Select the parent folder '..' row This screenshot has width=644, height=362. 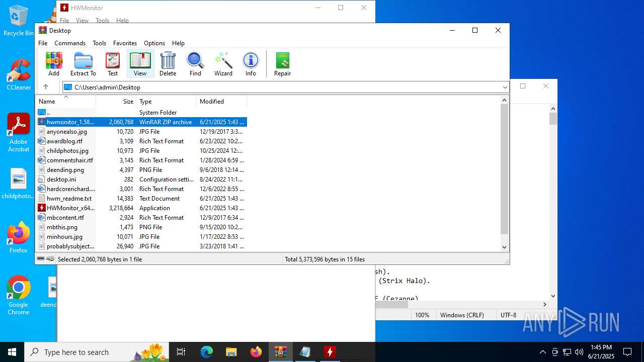point(141,113)
